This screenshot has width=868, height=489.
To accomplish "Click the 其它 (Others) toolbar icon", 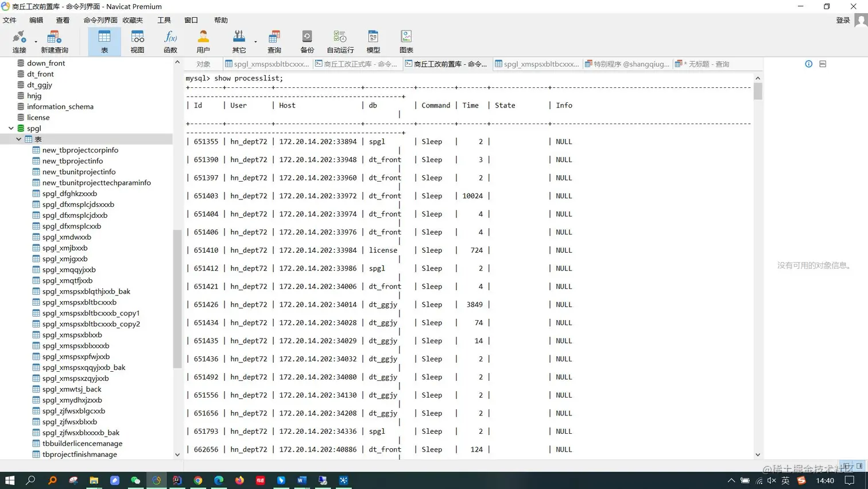I will tap(239, 41).
